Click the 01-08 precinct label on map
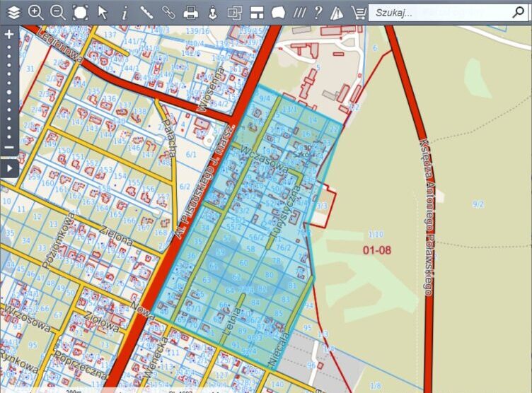The image size is (532, 393). coord(376,250)
